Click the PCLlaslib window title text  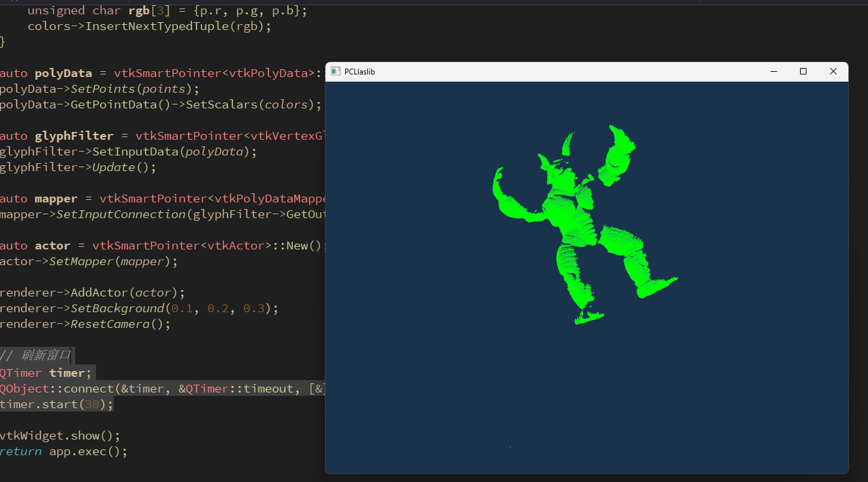(x=359, y=72)
